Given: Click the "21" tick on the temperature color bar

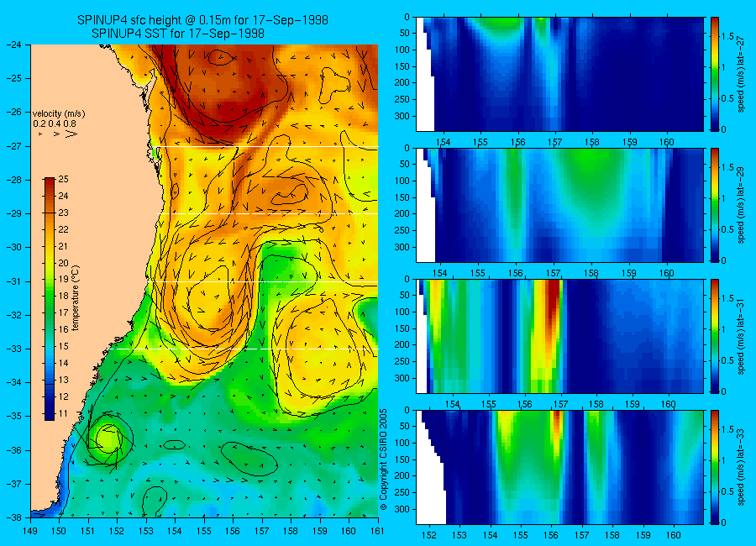Looking at the screenshot, I should 63,246.
